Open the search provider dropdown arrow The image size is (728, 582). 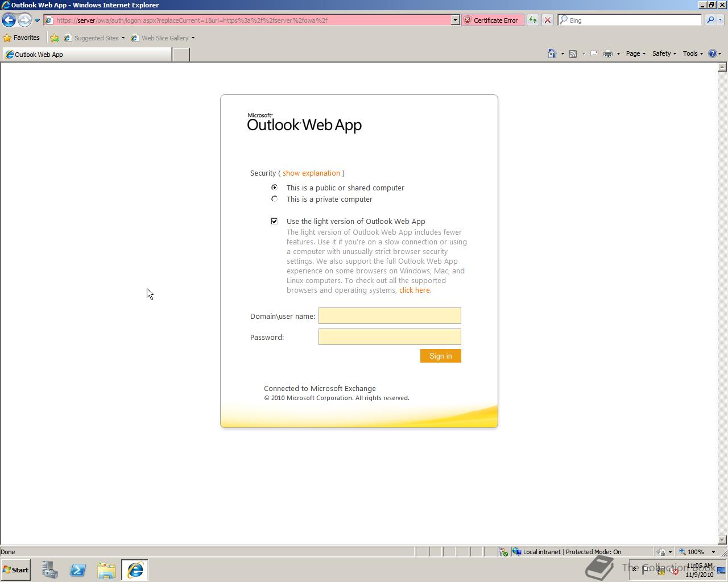pos(721,20)
